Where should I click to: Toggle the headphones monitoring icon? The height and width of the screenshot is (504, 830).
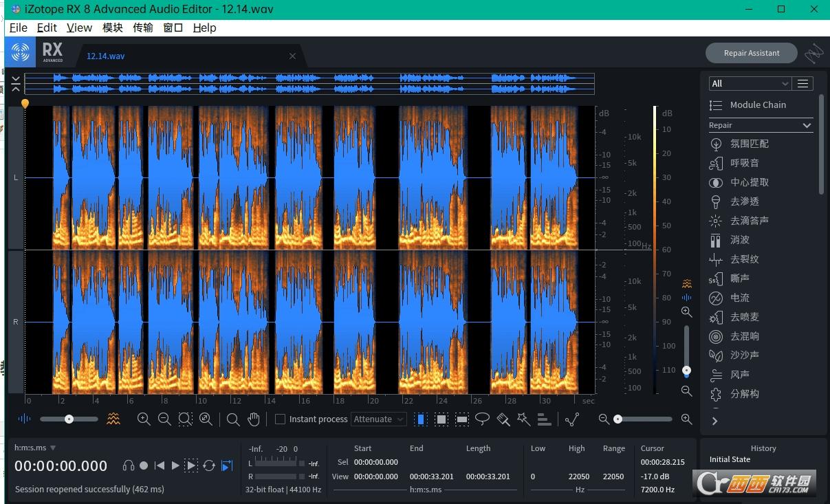pyautogui.click(x=128, y=465)
